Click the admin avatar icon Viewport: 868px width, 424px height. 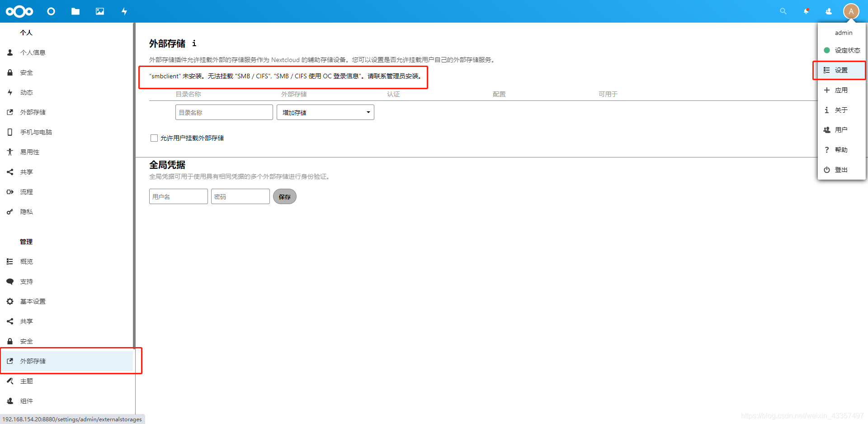click(851, 11)
